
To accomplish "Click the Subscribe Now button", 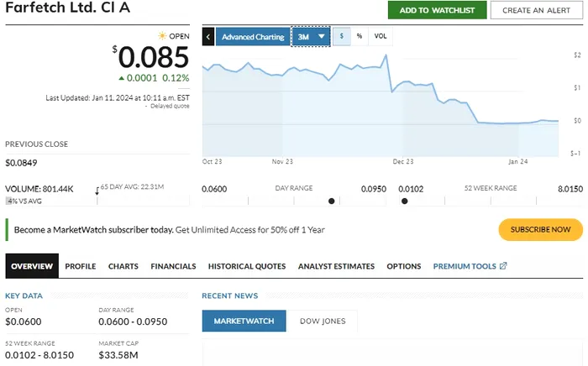I will [540, 229].
